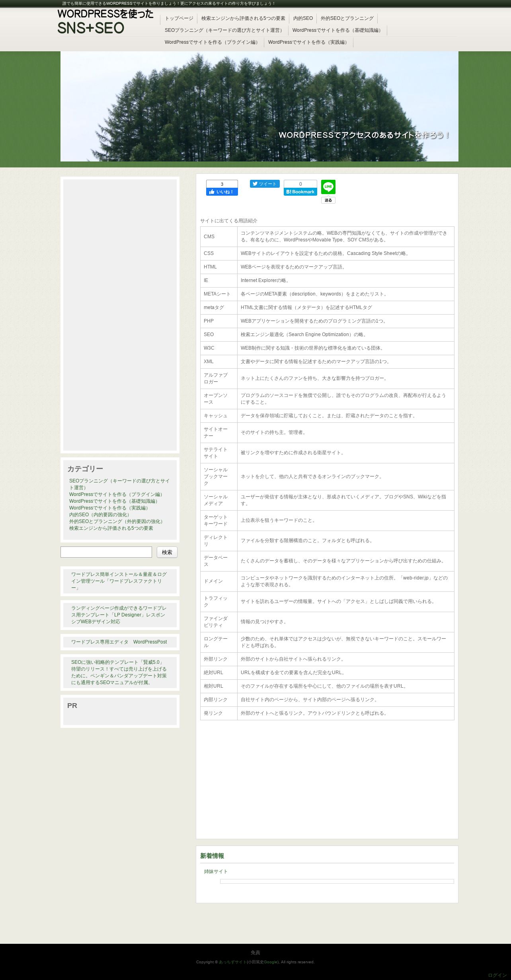Open the 姉妹サイト link under 新着情報
This screenshot has width=511, height=980.
click(216, 871)
